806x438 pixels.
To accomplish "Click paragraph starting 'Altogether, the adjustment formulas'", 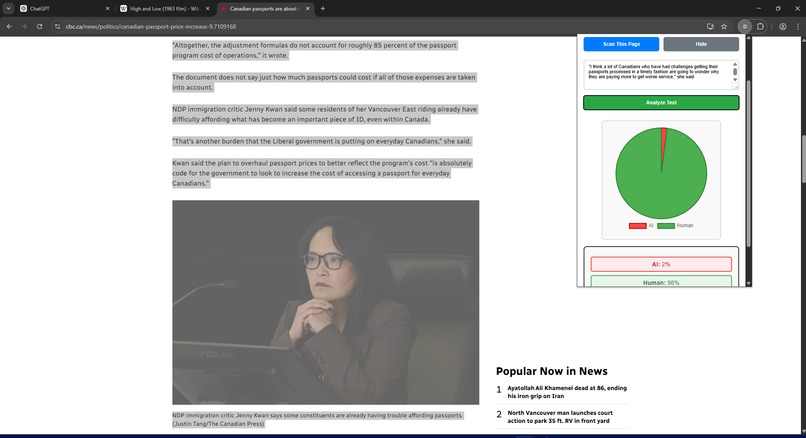I will [314, 50].
